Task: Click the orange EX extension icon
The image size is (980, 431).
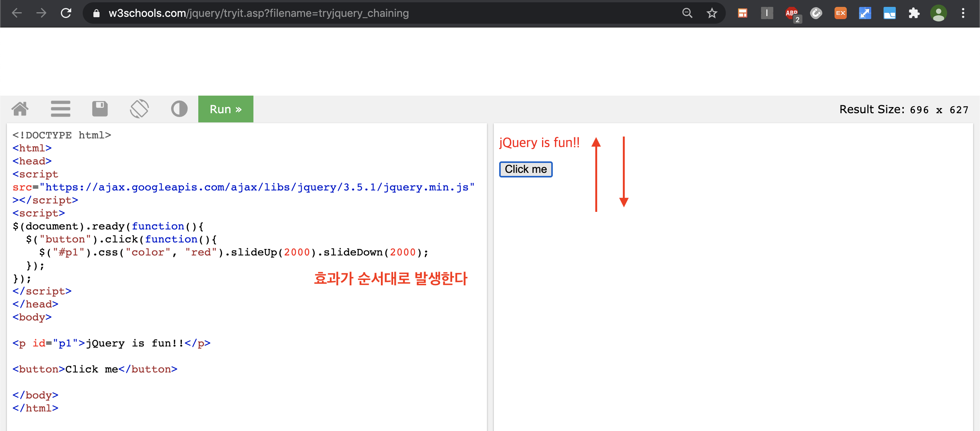Action: tap(840, 13)
